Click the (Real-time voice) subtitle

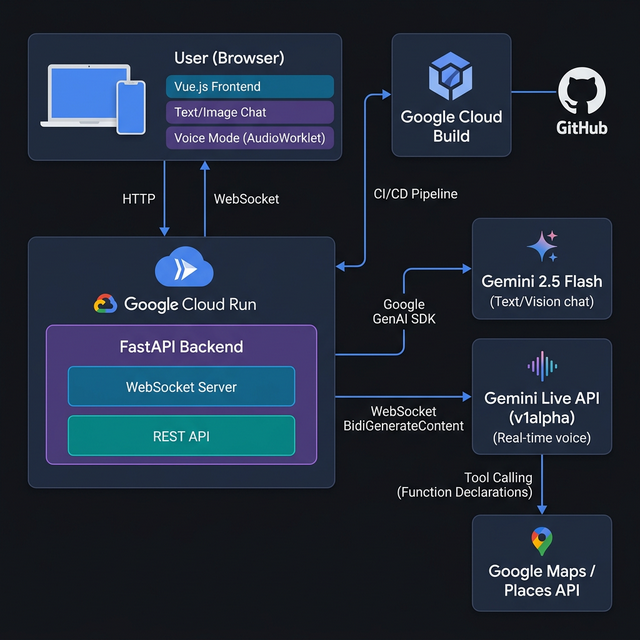[542, 438]
